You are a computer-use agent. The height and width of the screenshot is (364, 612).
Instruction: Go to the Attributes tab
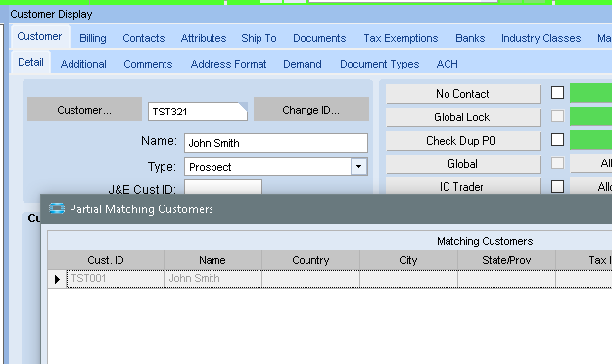coord(204,38)
